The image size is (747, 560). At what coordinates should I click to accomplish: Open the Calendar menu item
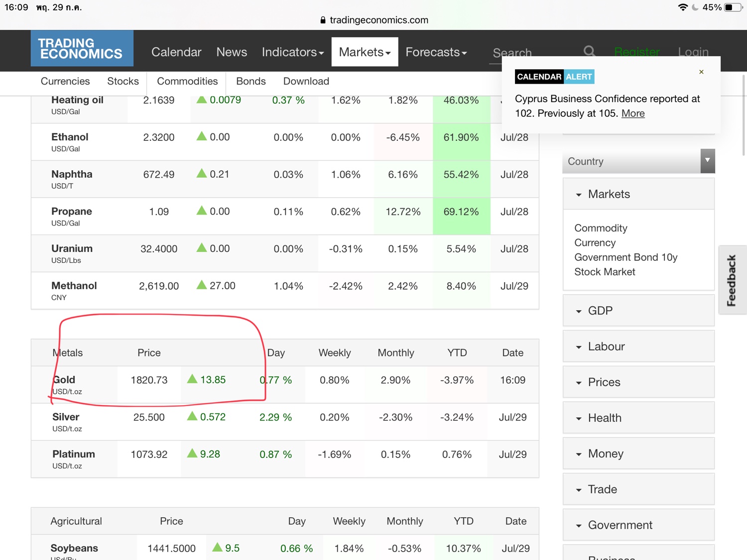(176, 52)
